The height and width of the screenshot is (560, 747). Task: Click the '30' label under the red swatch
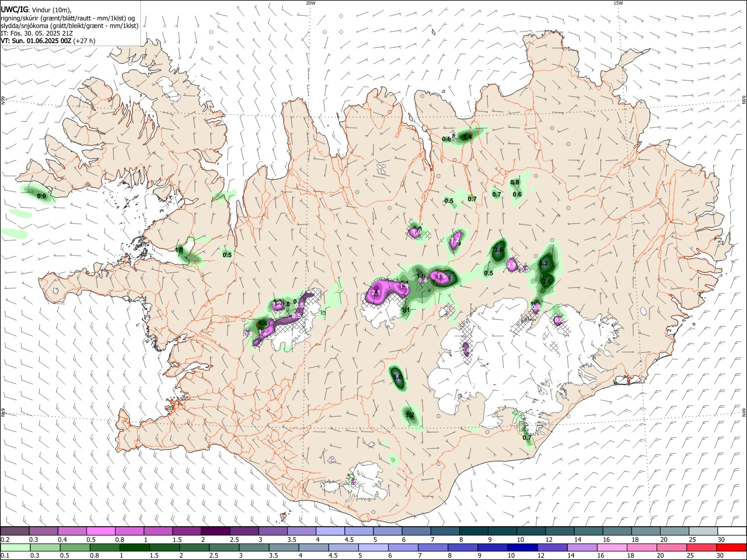tap(721, 556)
